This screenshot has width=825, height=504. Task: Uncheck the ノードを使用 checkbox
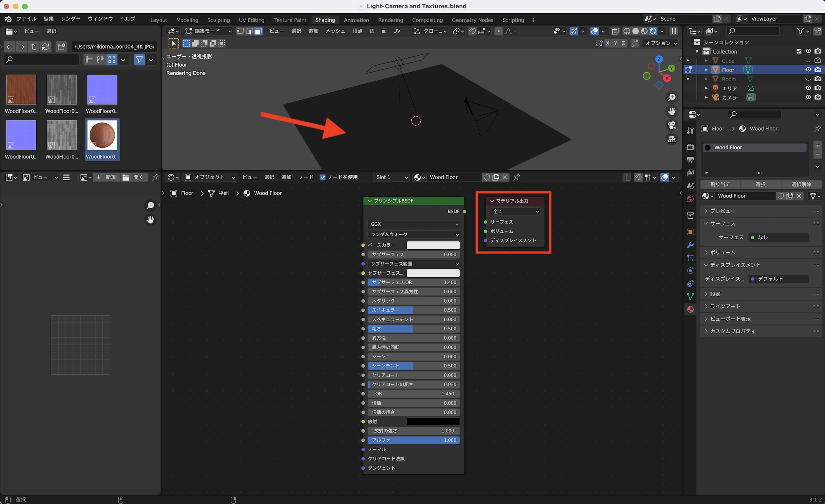click(323, 177)
